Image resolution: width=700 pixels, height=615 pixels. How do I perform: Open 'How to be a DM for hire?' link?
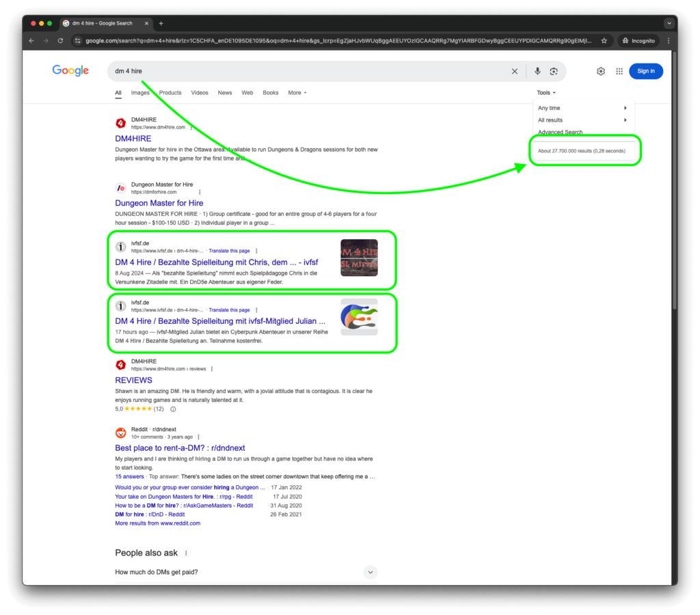(x=184, y=505)
